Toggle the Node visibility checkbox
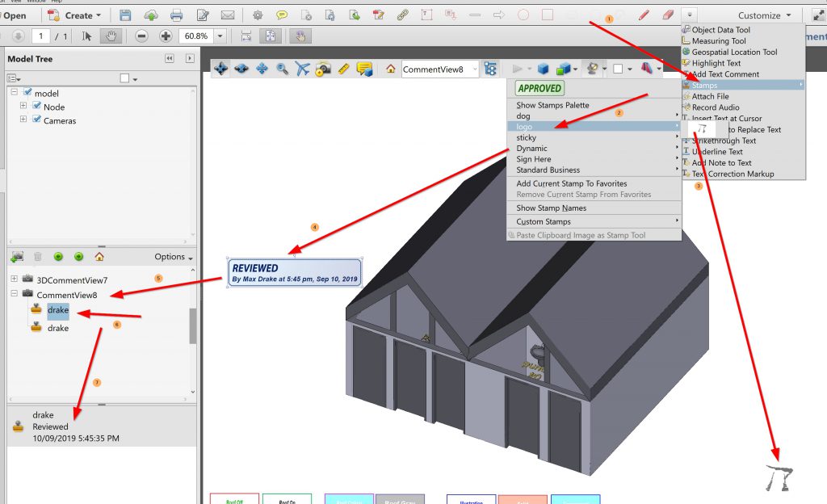The image size is (827, 504). coord(36,107)
